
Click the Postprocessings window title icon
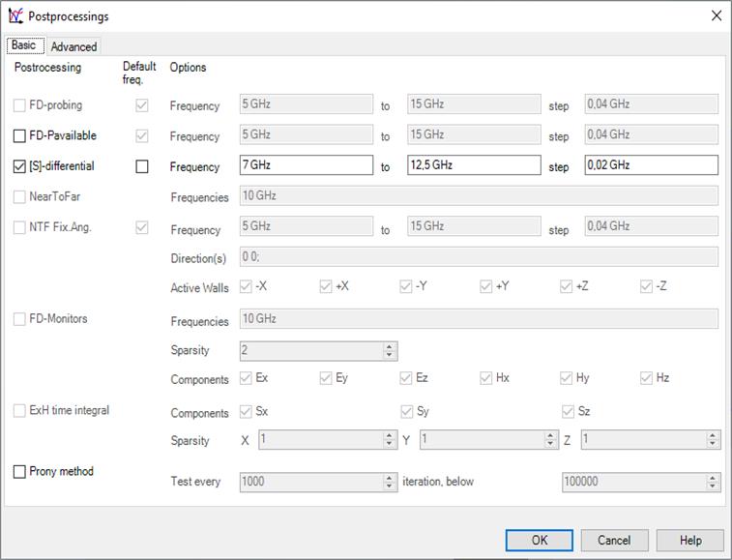click(15, 15)
